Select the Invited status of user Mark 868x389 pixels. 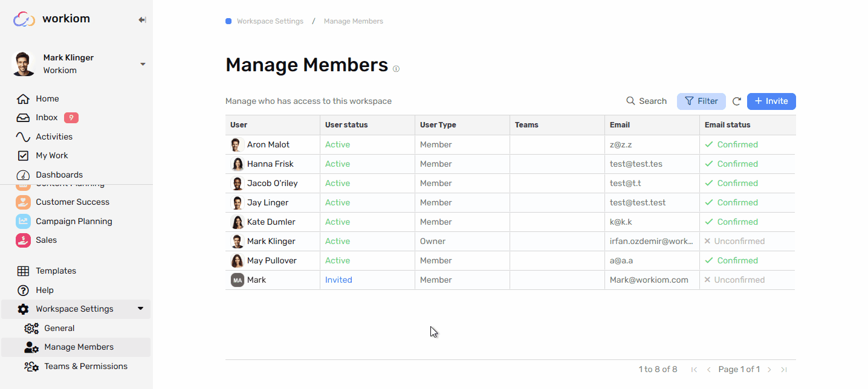pos(338,280)
